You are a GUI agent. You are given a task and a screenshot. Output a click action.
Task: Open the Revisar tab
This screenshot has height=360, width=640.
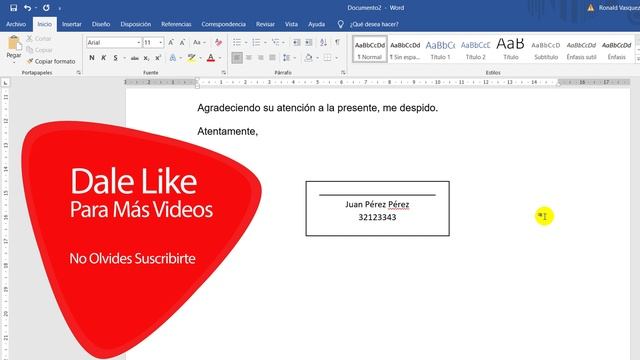point(265,24)
